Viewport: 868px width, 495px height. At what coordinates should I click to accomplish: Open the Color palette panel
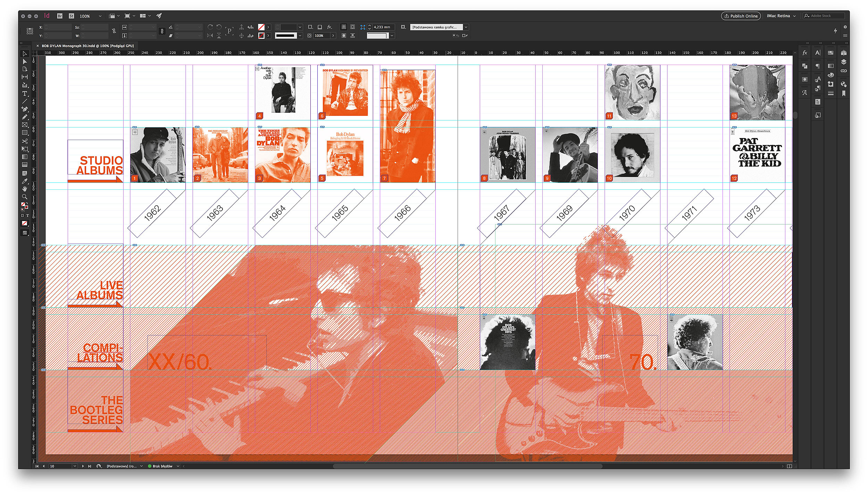point(831,75)
